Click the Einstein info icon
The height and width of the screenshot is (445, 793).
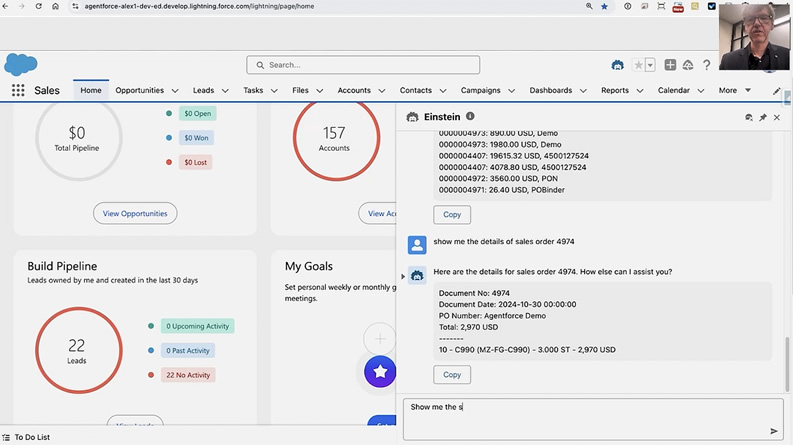pos(470,116)
